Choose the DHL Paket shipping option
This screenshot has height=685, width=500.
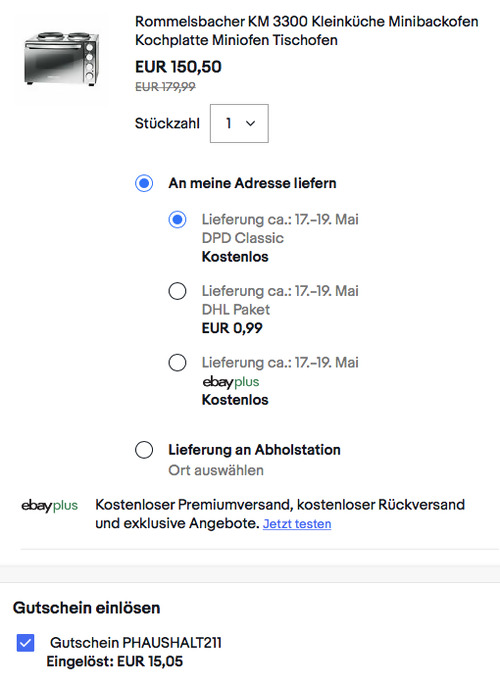[177, 291]
